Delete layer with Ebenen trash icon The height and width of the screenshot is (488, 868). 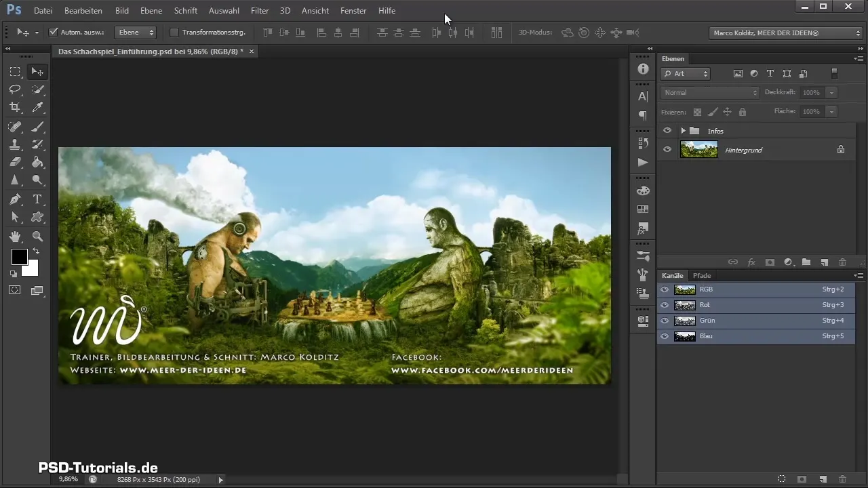842,262
